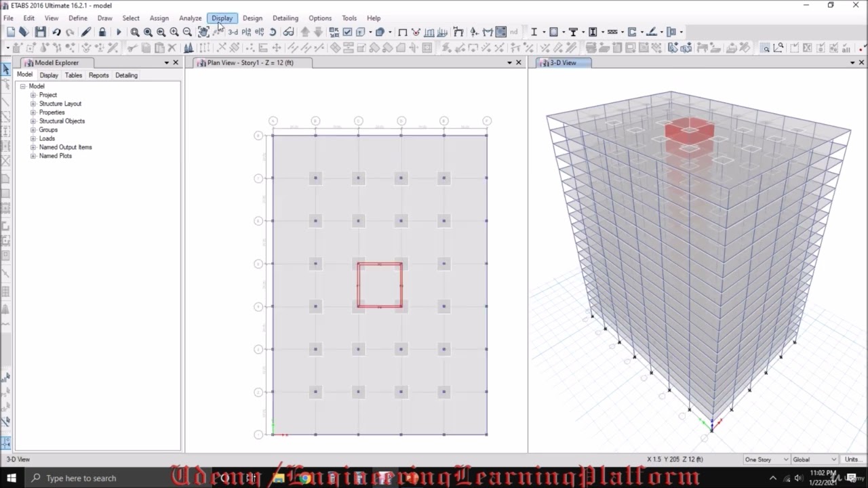Viewport: 868px width, 488px height.
Task: Toggle the 'nd' toolbar button
Action: point(513,32)
